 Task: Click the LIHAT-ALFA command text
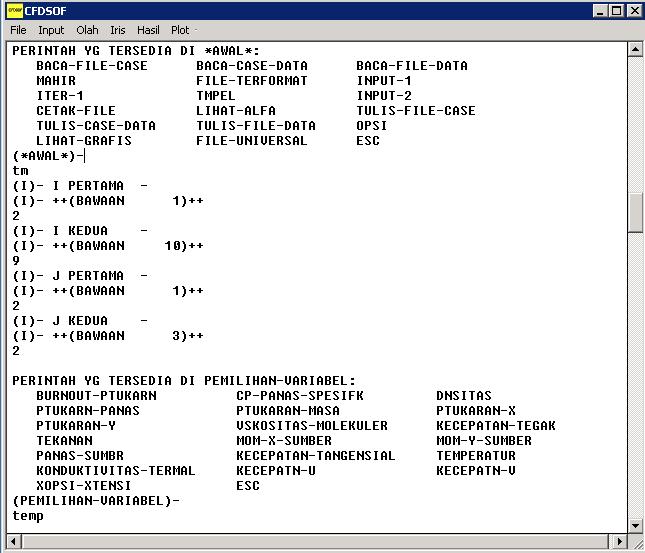pos(236,111)
